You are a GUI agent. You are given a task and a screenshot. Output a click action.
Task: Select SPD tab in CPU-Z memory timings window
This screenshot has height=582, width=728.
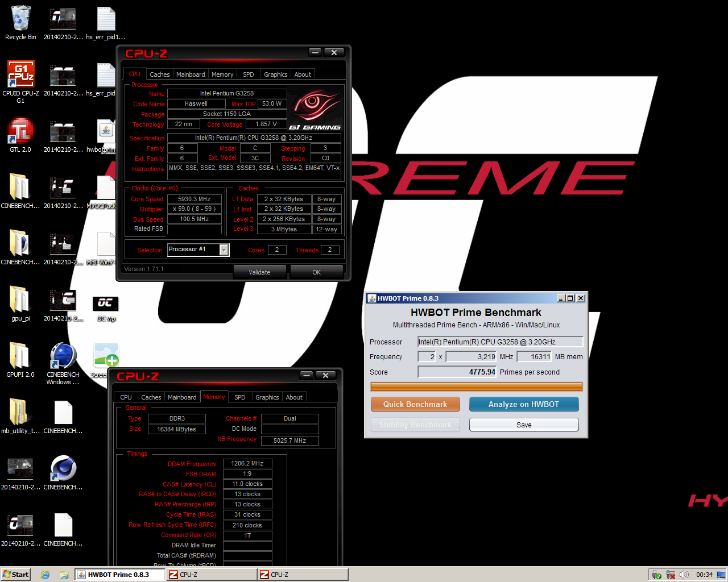[240, 397]
